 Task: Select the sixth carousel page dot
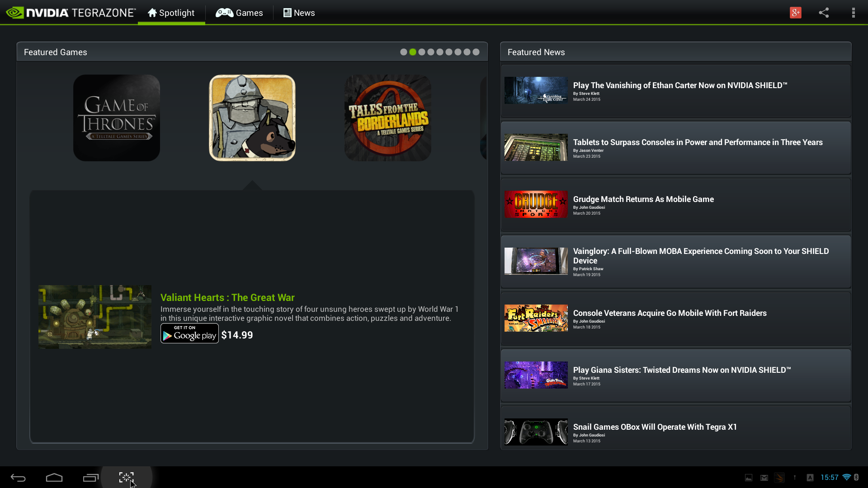(x=449, y=52)
